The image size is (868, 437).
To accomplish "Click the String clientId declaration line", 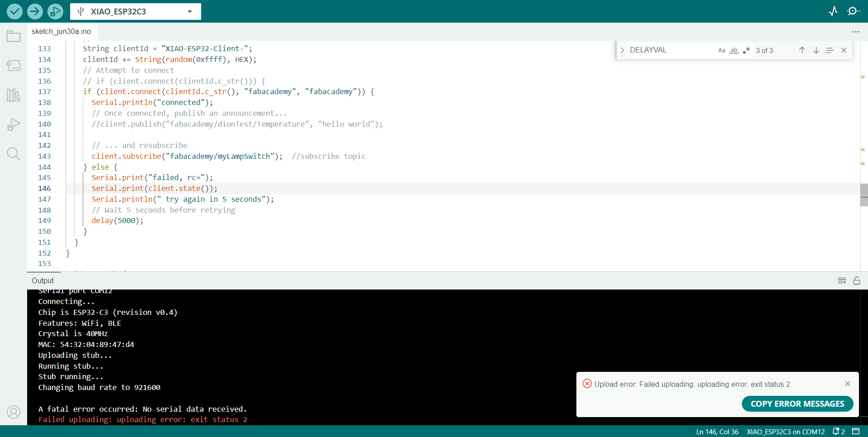I will tap(168, 48).
